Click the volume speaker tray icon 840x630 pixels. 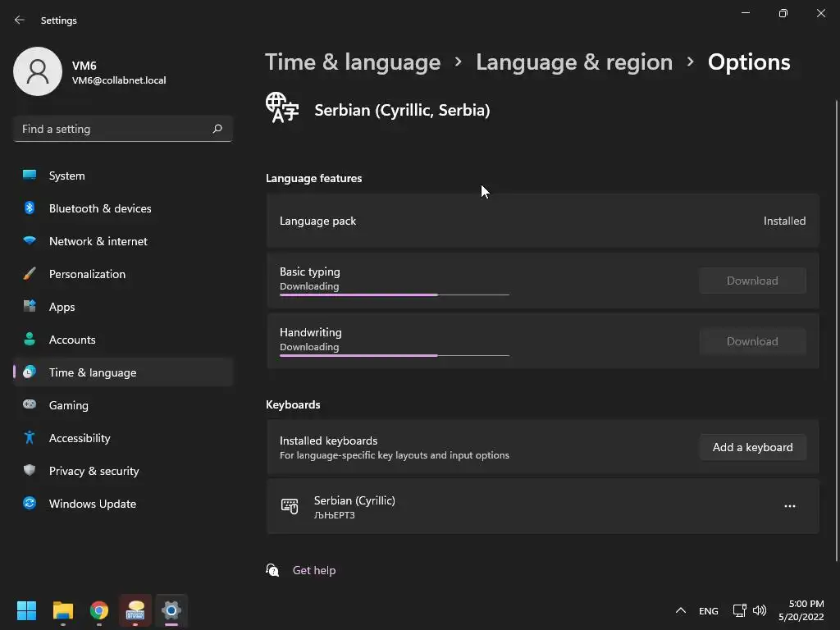tap(760, 610)
